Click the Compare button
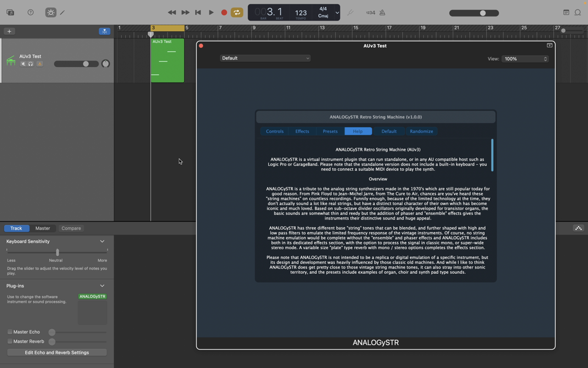The width and height of the screenshot is (588, 368). point(71,228)
